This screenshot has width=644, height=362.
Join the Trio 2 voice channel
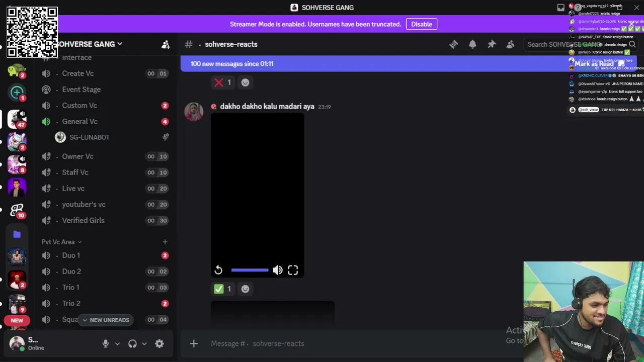pyautogui.click(x=105, y=304)
